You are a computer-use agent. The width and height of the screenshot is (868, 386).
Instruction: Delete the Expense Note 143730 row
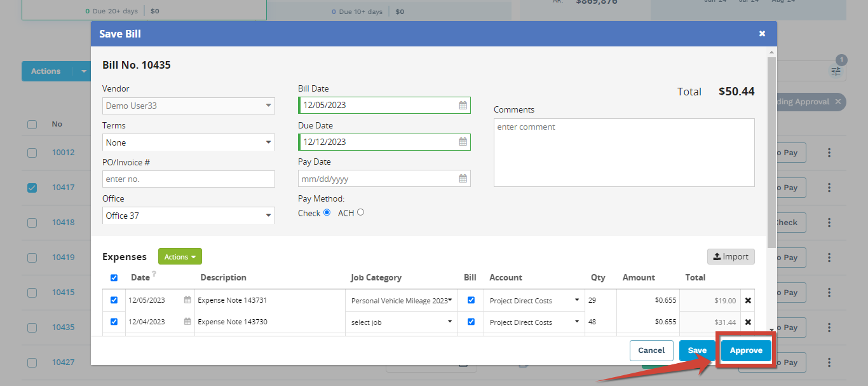[748, 322]
